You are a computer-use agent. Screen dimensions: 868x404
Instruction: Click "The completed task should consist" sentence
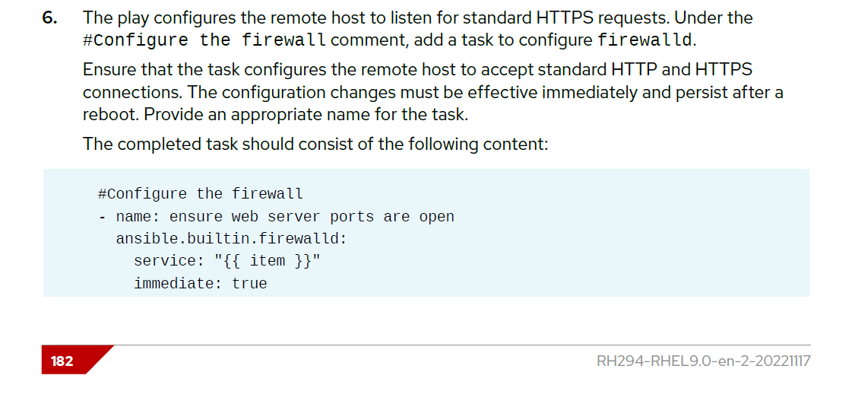(315, 144)
